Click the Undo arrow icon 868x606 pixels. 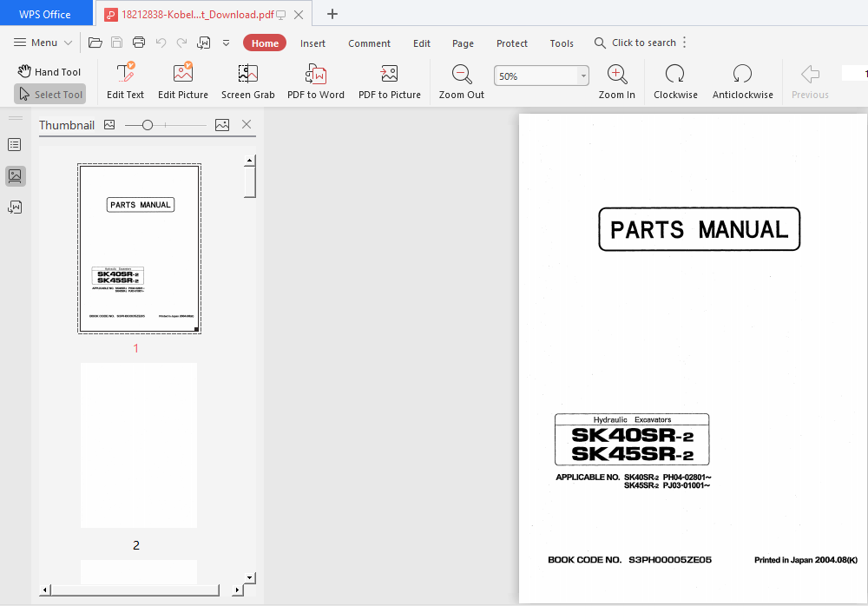161,43
